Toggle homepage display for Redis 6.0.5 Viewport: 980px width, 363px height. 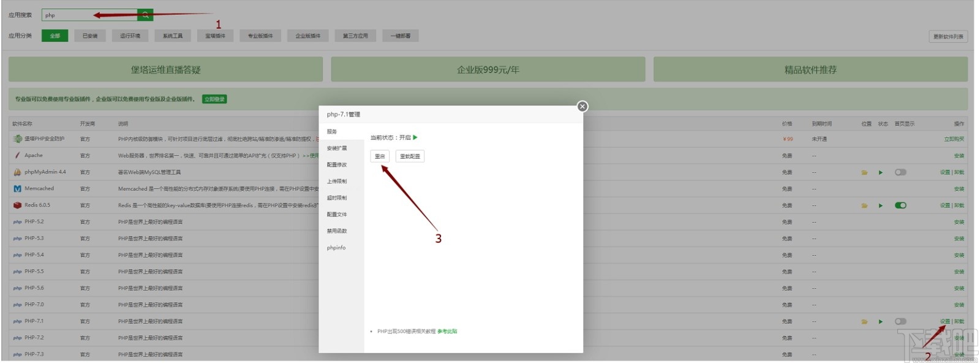(x=900, y=205)
